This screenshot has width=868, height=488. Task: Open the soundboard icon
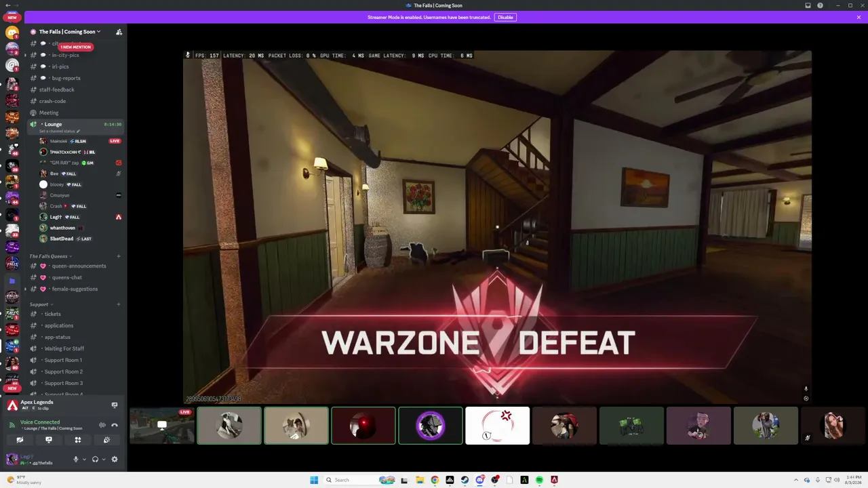pos(106,440)
